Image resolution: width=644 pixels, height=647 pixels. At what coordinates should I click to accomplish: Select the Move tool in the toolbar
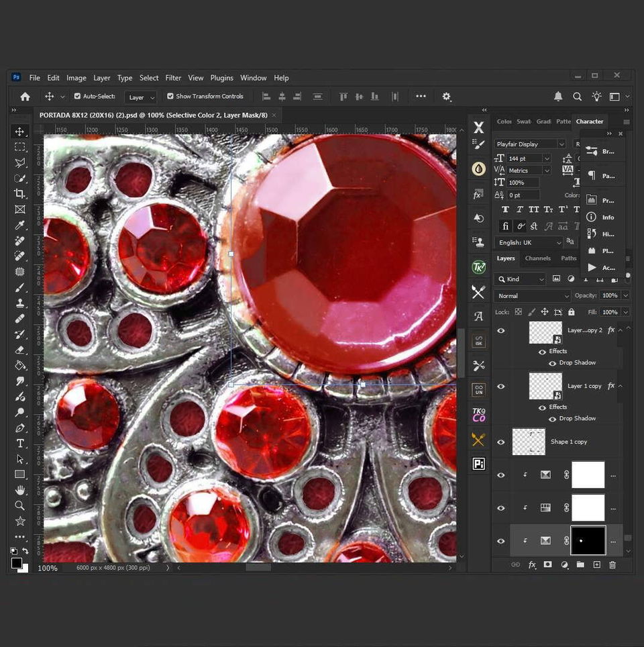pos(19,132)
